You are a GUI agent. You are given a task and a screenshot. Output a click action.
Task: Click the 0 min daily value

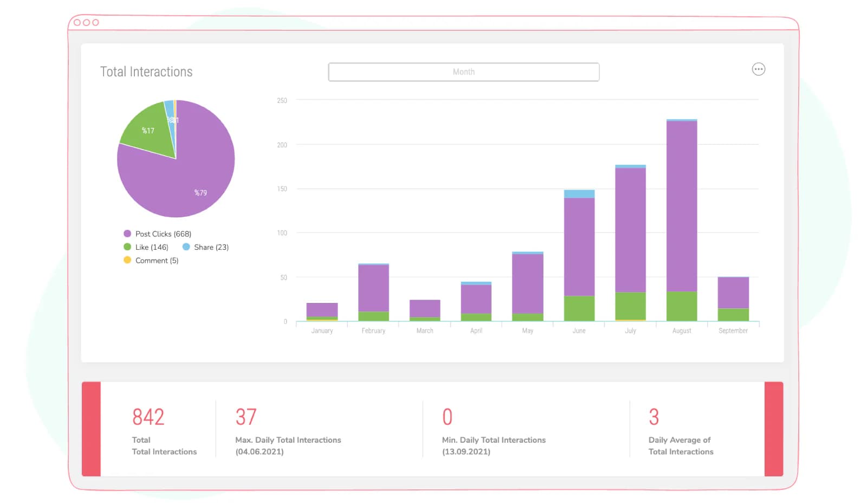pos(447,417)
